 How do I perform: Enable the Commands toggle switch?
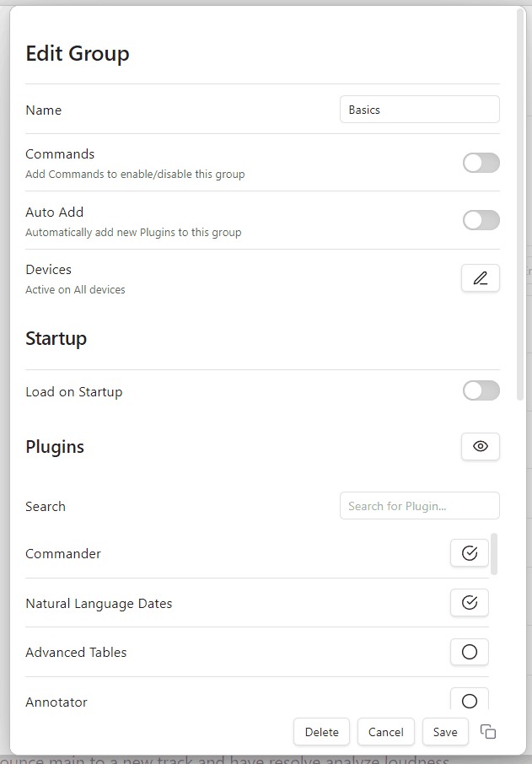click(481, 163)
